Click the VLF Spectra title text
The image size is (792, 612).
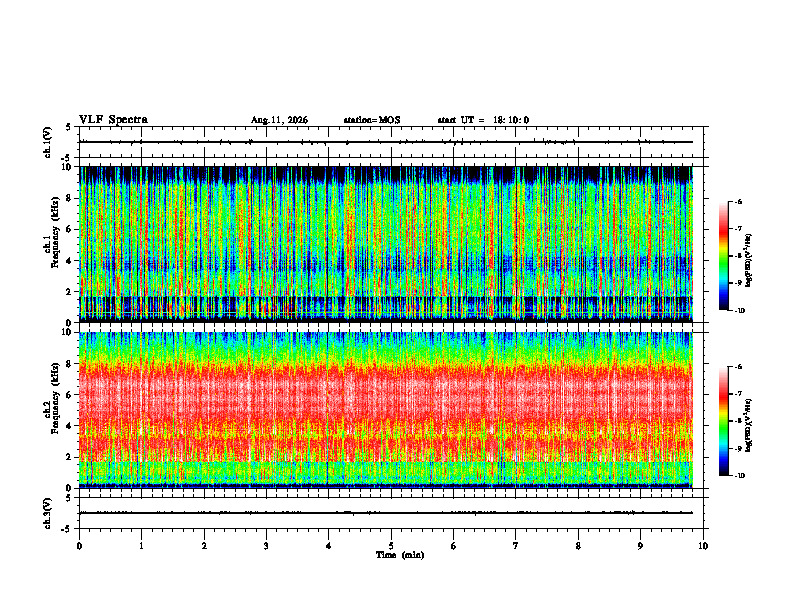(113, 120)
